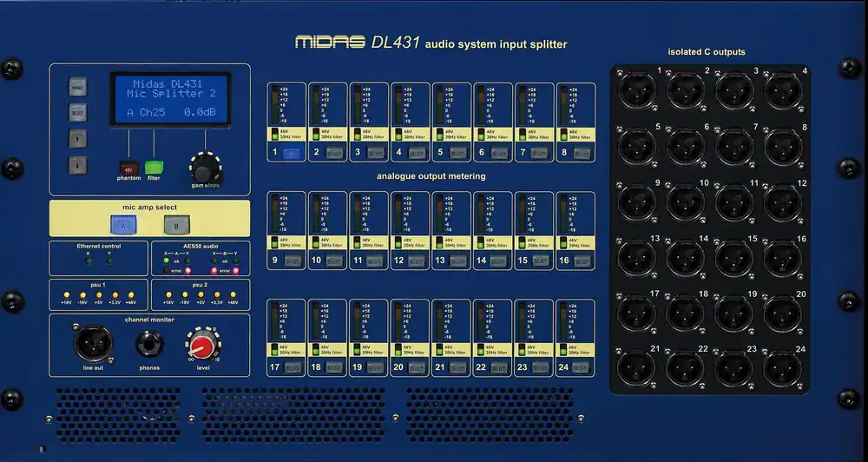
Task: Click the channel 16 SELECT button
Action: [x=582, y=261]
